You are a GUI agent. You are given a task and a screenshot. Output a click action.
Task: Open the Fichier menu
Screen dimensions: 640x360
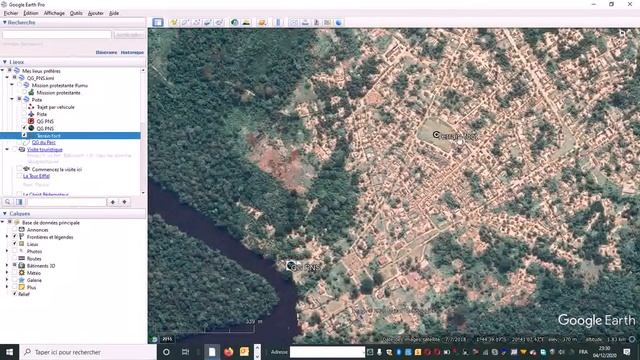(x=11, y=13)
